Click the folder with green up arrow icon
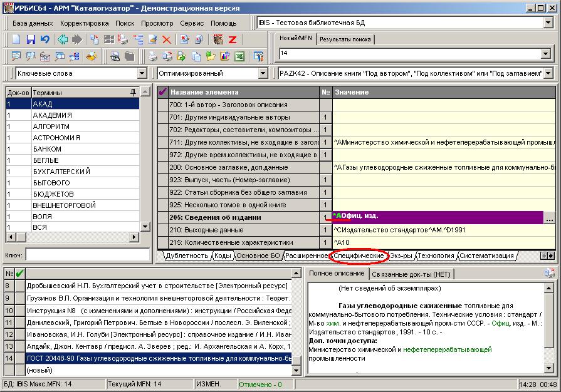561x392 pixels. 211,56
